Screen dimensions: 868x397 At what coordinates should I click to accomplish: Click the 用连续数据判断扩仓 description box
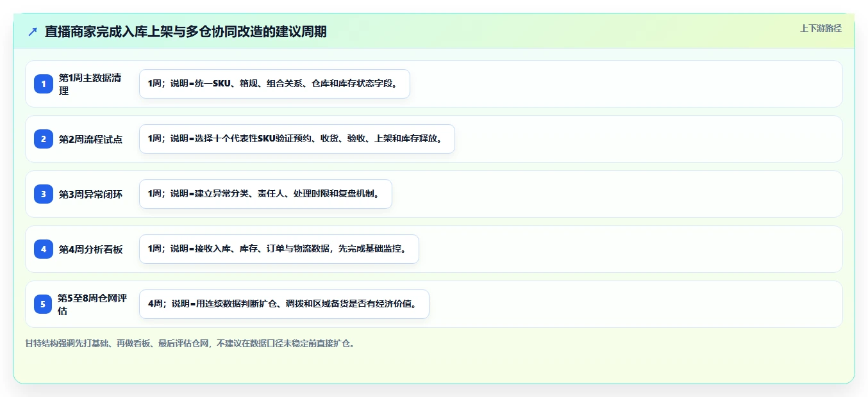(x=284, y=304)
